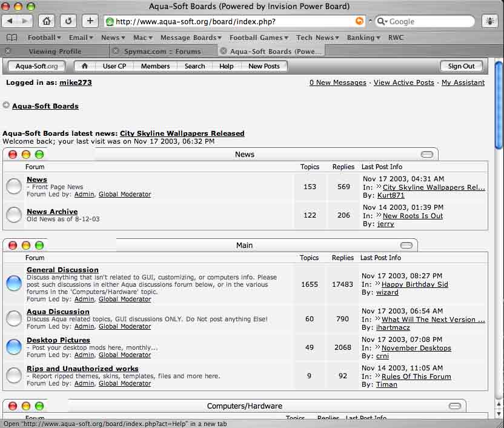504x428 pixels.
Task: Click the red button in Computers/Hardware header
Action: [x=13, y=406]
